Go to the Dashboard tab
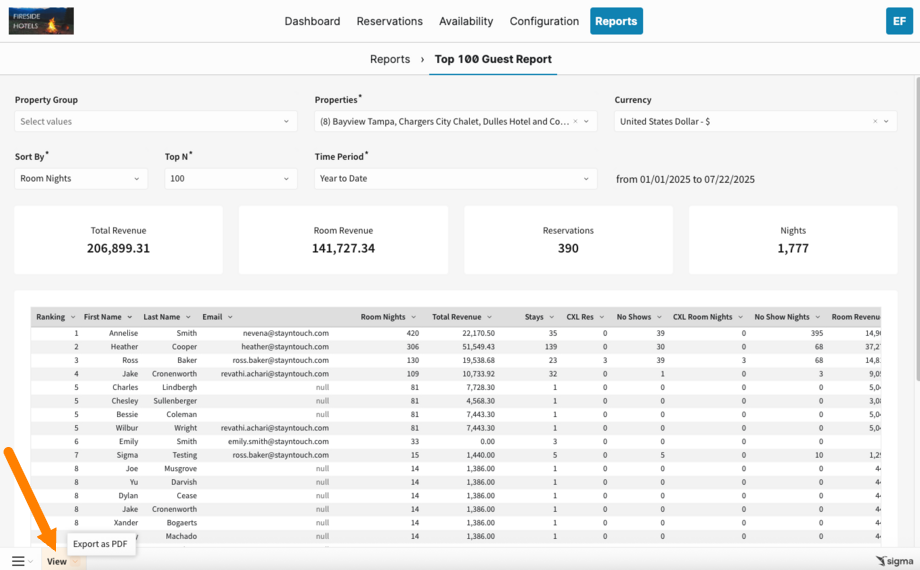 [x=312, y=21]
